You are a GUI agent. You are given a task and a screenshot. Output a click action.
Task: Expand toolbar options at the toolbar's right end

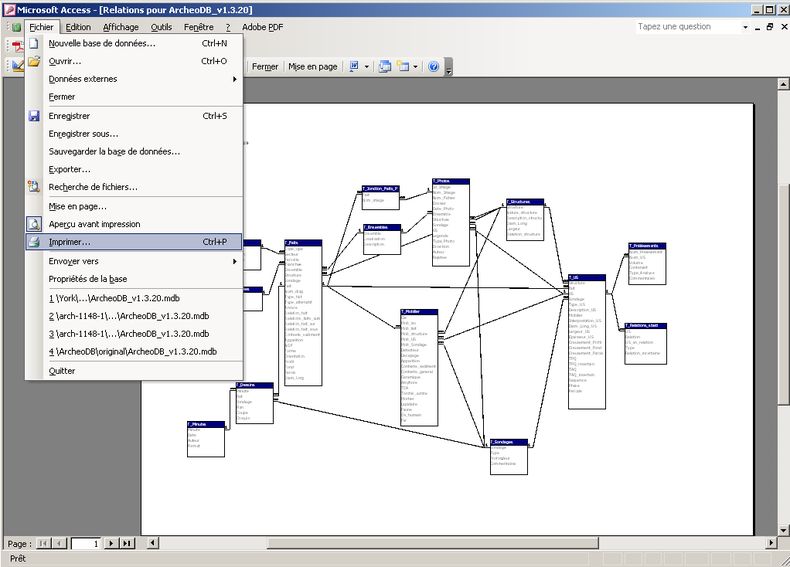448,67
